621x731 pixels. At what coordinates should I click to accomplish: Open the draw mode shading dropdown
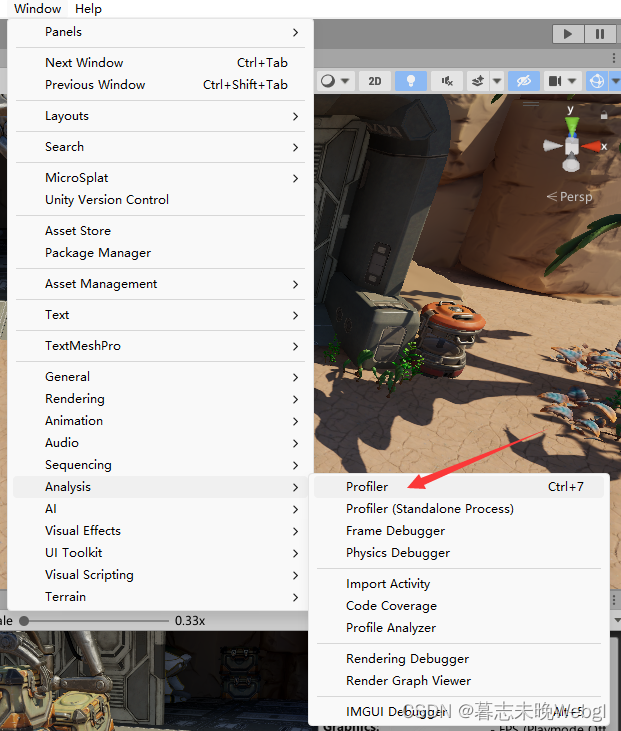tap(335, 81)
